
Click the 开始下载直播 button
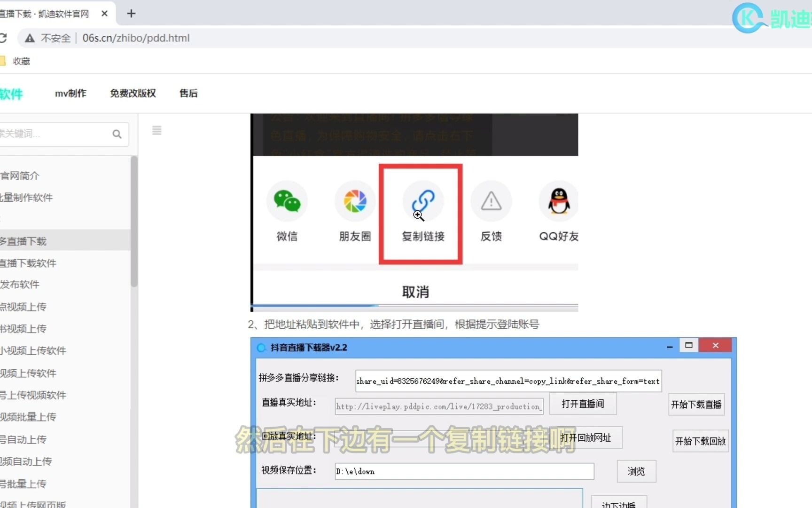(x=696, y=405)
